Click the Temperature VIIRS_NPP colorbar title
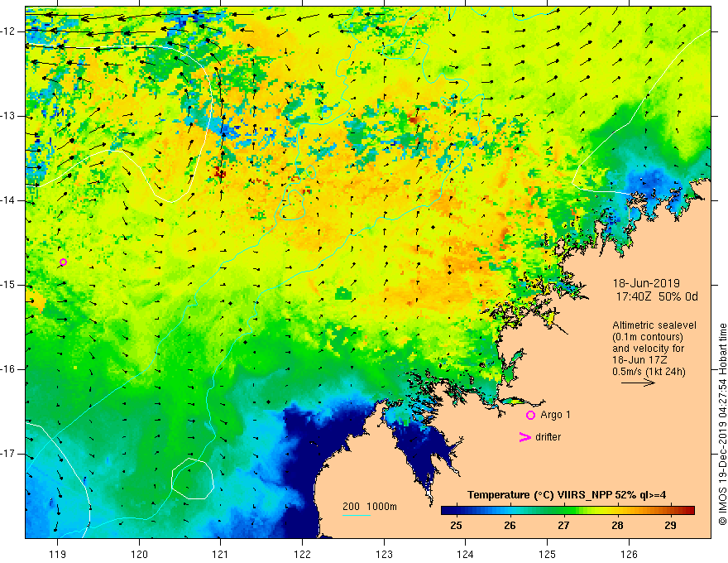 pyautogui.click(x=567, y=495)
